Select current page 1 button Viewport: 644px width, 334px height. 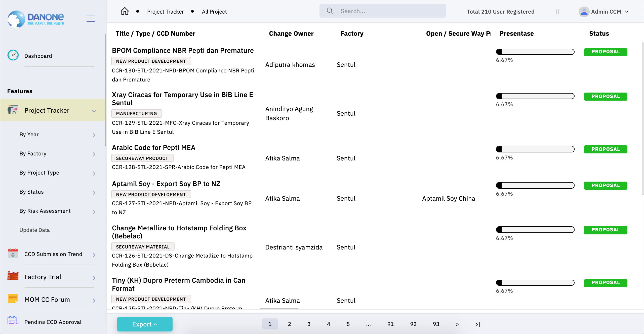point(270,324)
